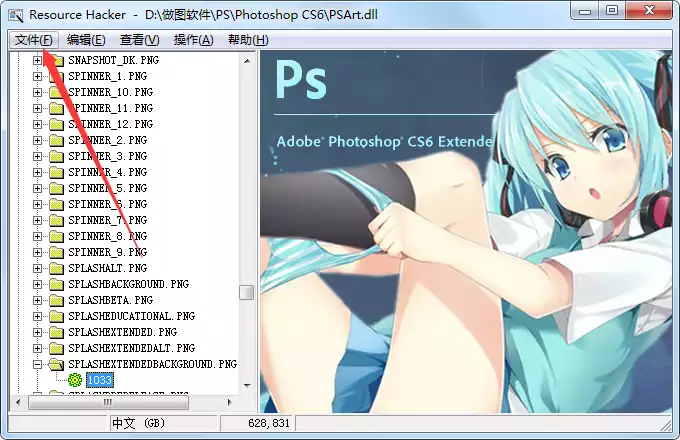Screen dimensions: 680x440
Task: Click the SPINNER_12.PNG folder icon
Action: (56, 125)
